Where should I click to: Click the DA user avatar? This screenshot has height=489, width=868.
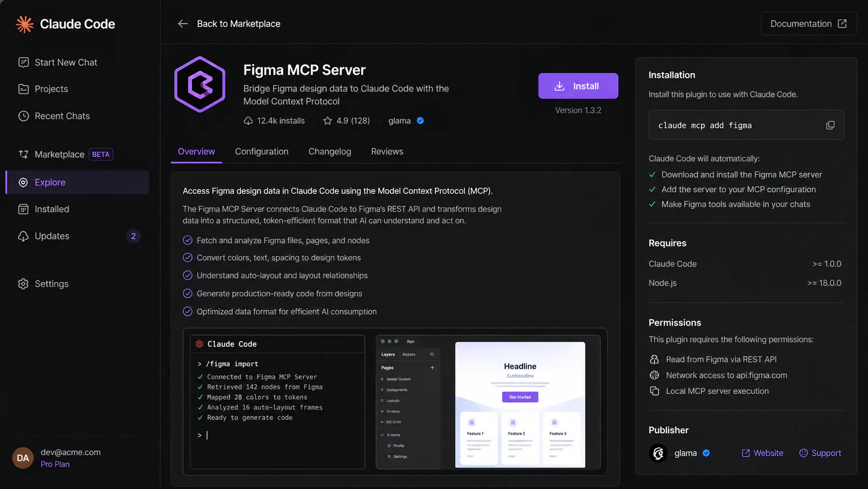(23, 458)
